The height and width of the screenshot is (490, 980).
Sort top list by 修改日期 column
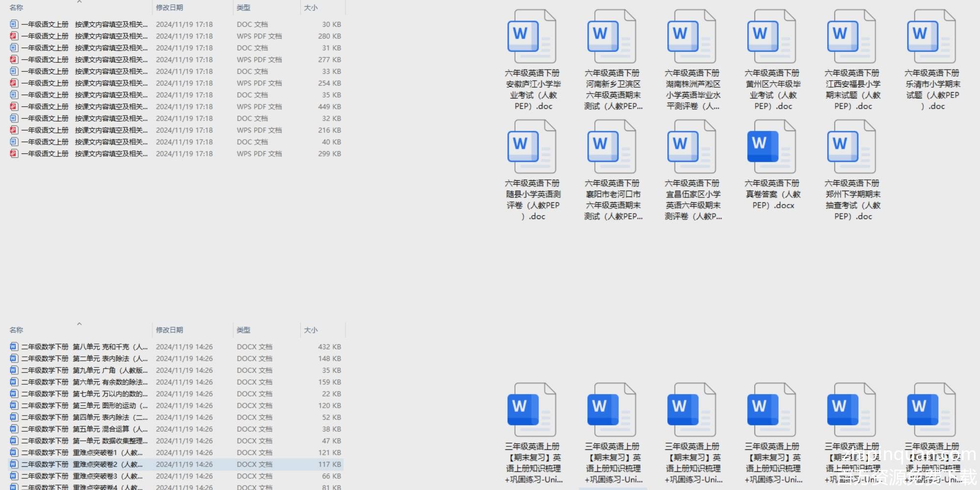[170, 8]
